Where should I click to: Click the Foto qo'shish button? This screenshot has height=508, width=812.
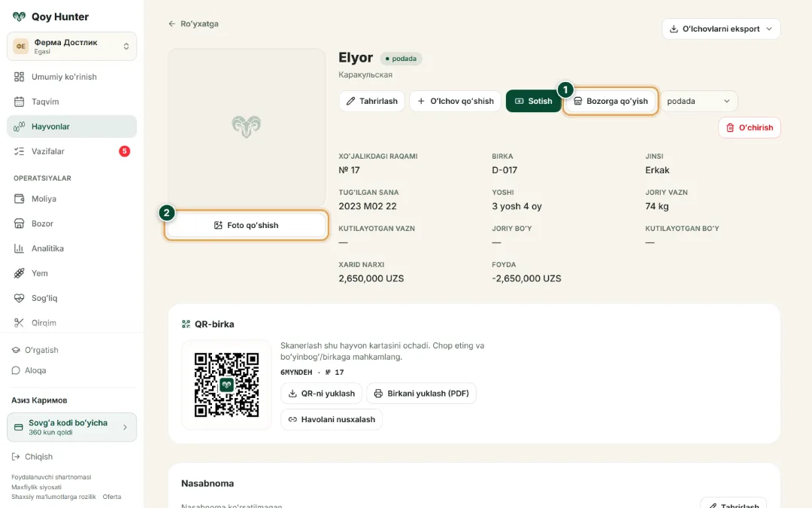247,225
